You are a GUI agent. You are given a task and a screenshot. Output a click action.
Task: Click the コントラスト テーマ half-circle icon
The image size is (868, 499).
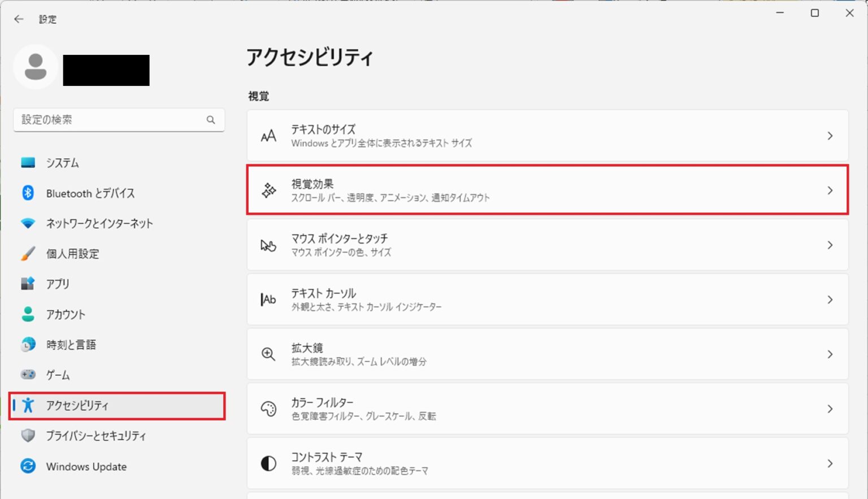[268, 463]
